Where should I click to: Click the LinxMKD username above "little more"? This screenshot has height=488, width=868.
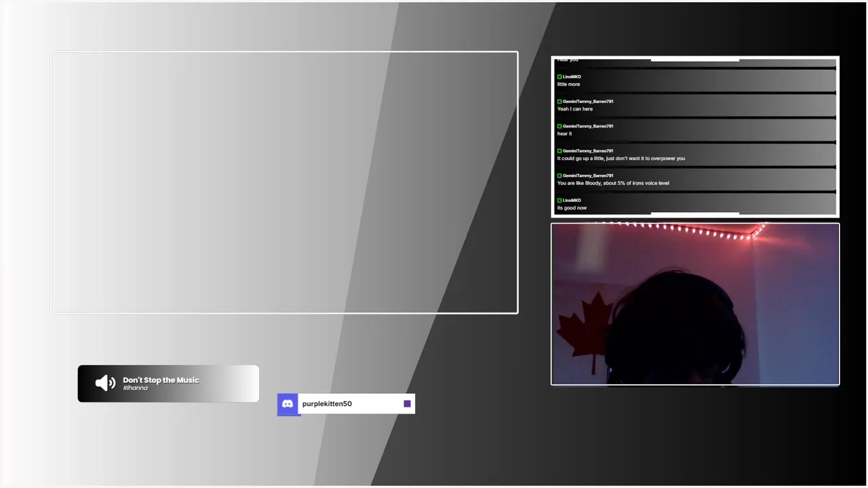572,77
